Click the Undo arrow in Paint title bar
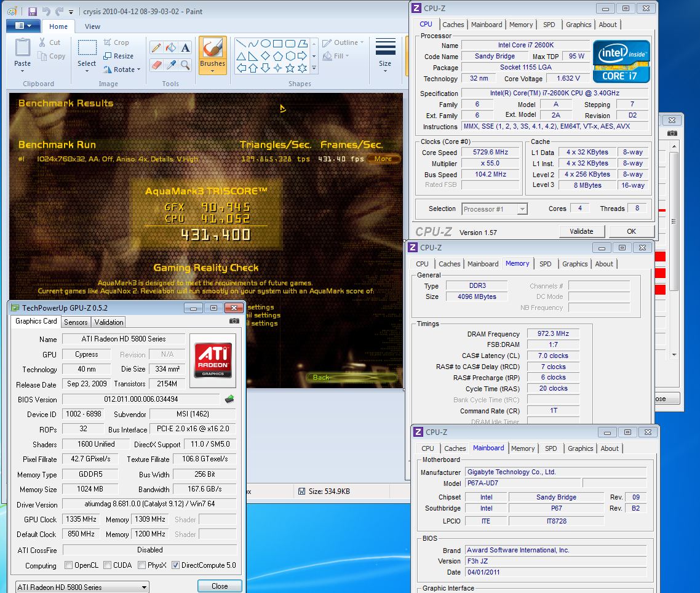700x593 pixels. 46,12
